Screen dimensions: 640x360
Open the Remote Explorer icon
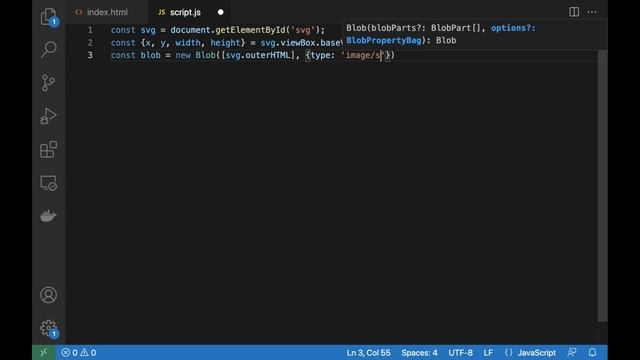click(49, 183)
